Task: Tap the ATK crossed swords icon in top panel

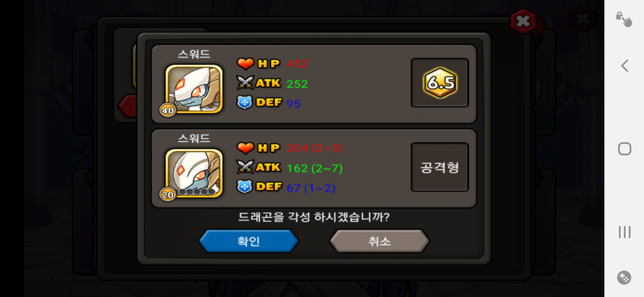Action: click(245, 83)
